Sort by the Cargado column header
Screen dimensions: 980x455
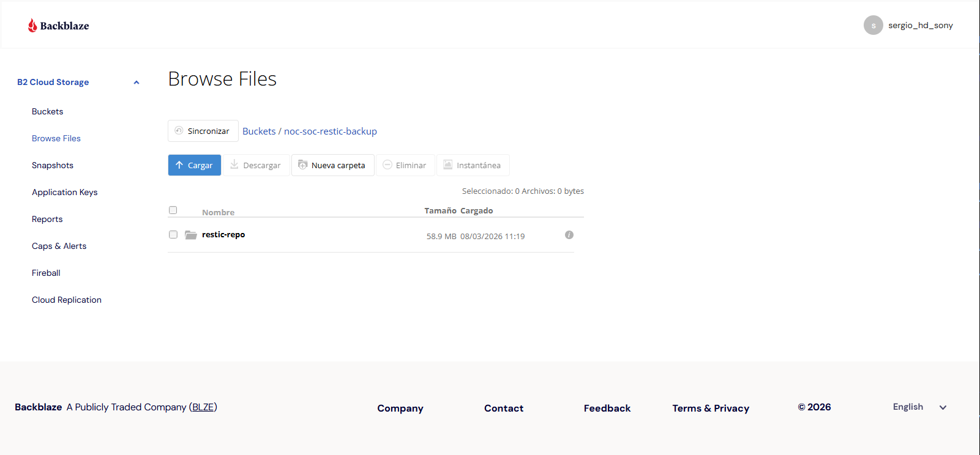(x=477, y=210)
